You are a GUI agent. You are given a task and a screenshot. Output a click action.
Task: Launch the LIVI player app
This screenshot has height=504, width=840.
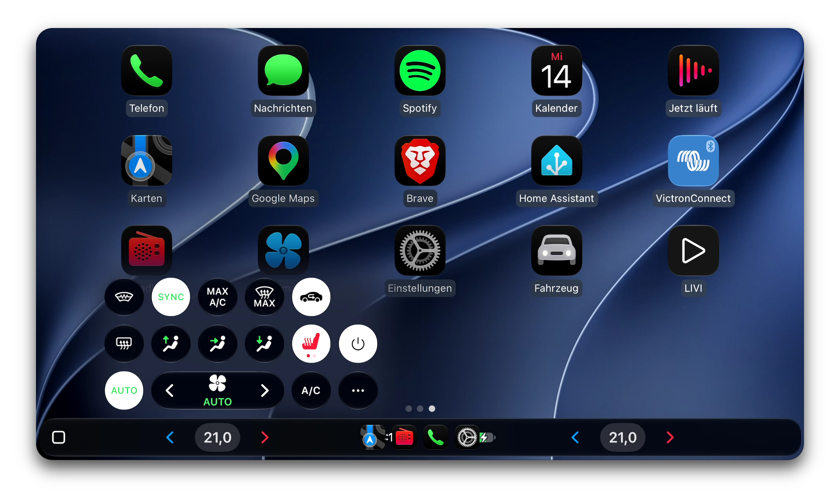coord(693,251)
